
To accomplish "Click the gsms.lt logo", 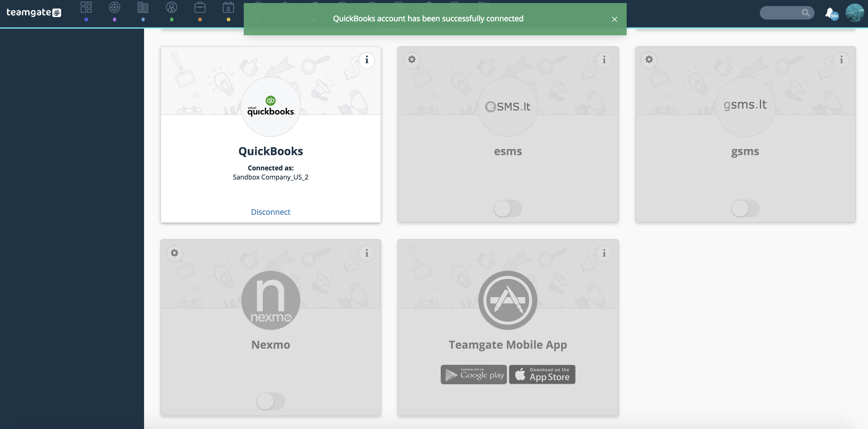I will (x=745, y=106).
